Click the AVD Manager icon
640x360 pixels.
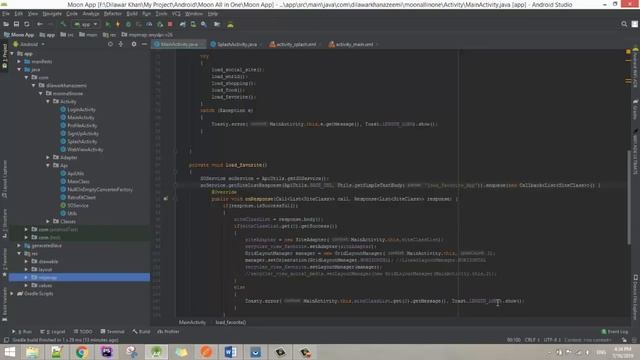(x=193, y=24)
